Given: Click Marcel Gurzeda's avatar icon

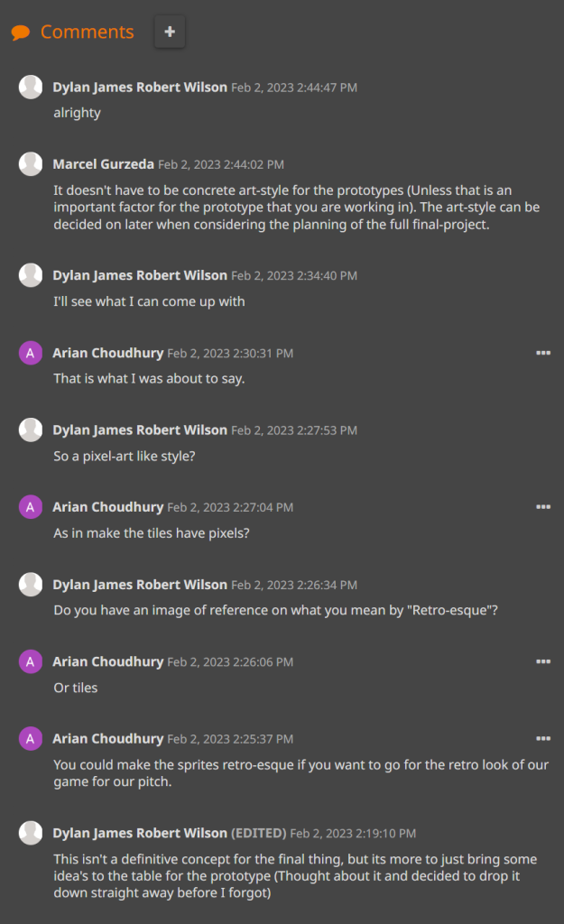Looking at the screenshot, I should click(x=31, y=163).
